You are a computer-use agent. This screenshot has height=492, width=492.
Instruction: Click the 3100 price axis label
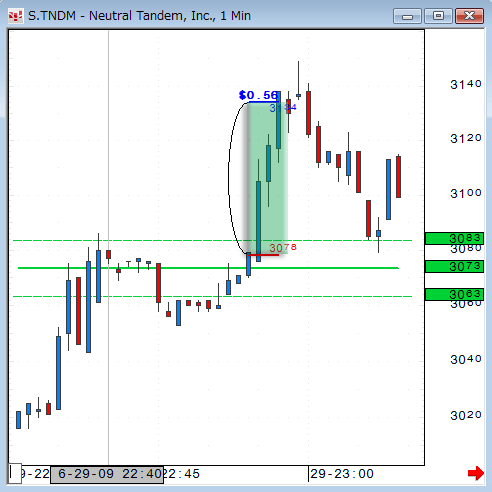[466, 193]
